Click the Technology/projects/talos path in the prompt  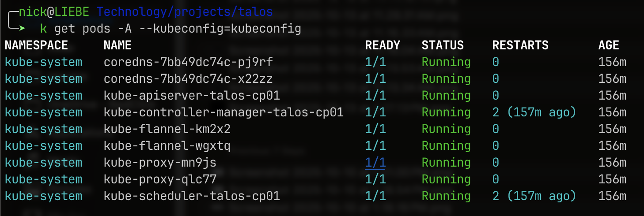[x=184, y=12]
